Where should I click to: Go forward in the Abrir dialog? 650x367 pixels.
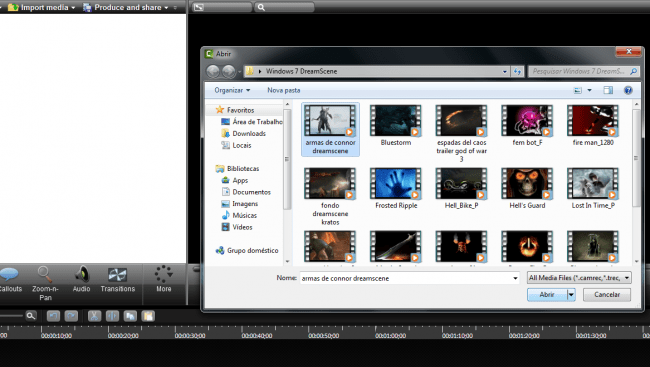[228, 71]
